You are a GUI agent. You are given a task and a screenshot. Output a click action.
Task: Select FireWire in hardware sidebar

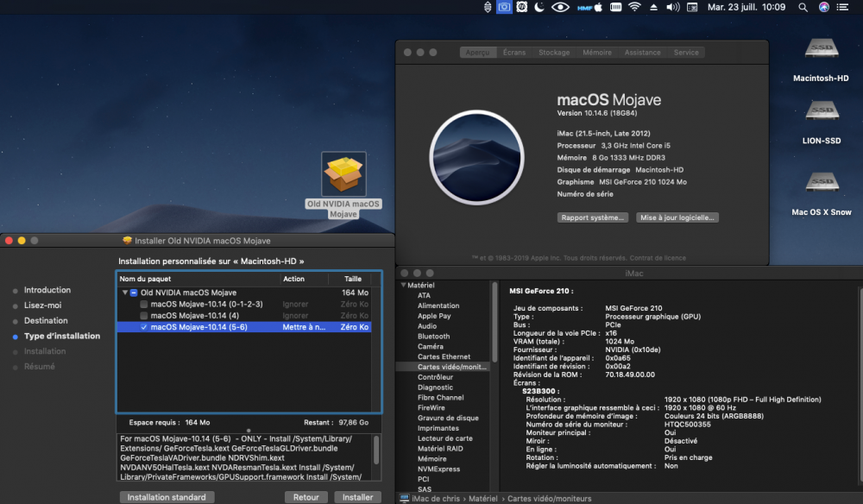(x=431, y=407)
